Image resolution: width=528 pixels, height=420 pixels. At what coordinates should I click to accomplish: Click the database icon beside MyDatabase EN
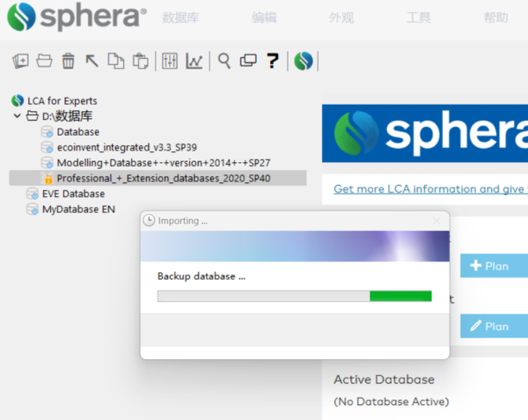33,210
